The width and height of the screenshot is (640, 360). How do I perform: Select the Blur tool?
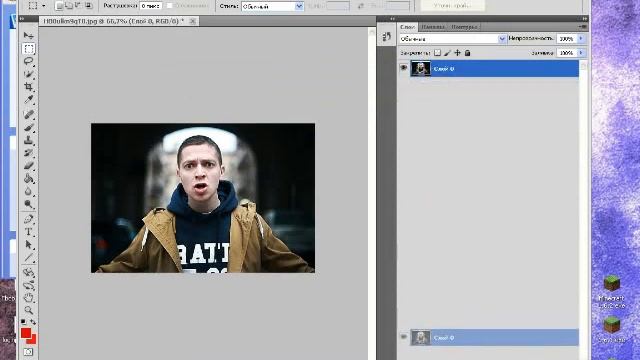click(28, 191)
